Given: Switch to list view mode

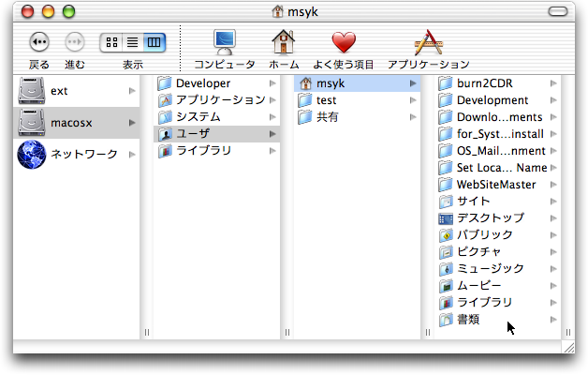Looking at the screenshot, I should pyautogui.click(x=133, y=42).
